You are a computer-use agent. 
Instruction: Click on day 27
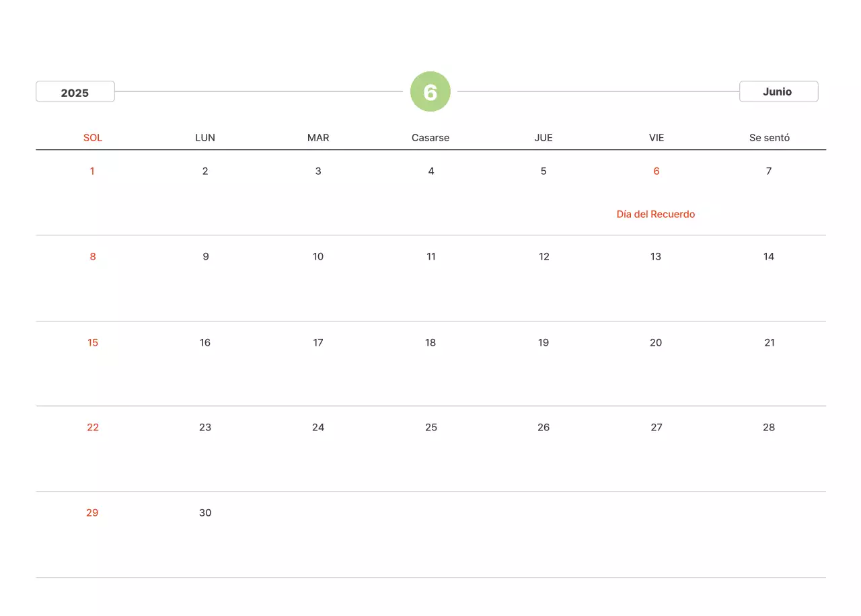coord(657,427)
